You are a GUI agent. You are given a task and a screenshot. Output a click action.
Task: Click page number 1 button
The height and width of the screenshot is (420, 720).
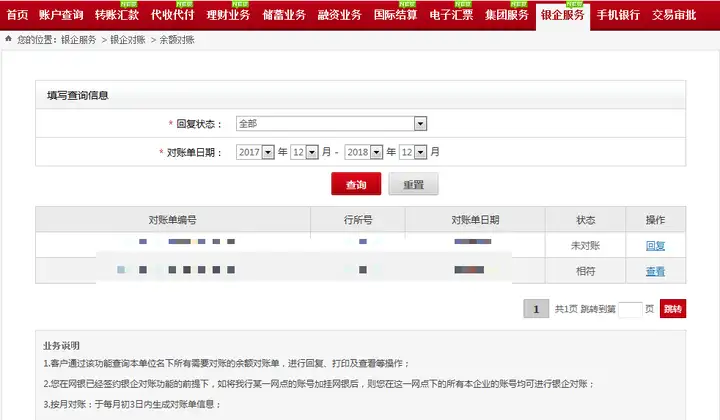[536, 308]
